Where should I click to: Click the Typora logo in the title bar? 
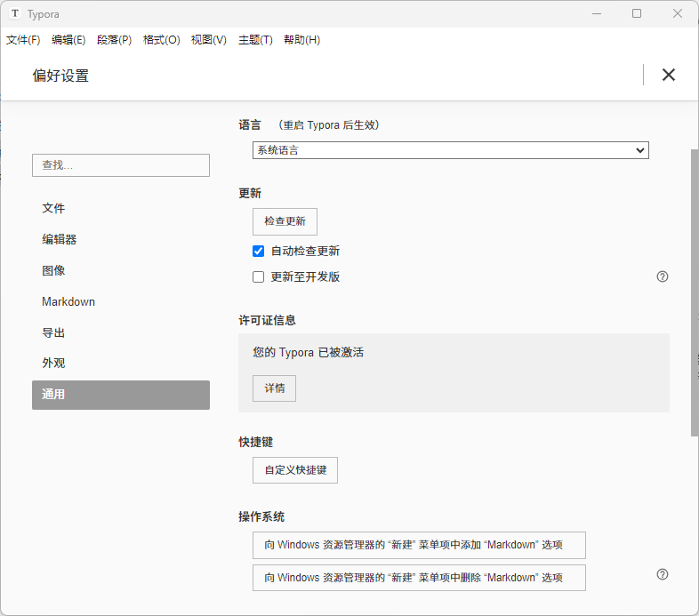tap(15, 13)
